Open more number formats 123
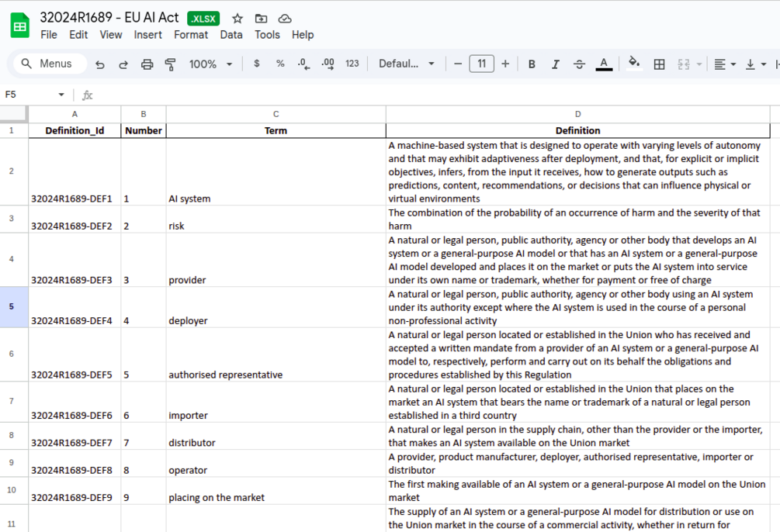The height and width of the screenshot is (532, 780). [352, 64]
